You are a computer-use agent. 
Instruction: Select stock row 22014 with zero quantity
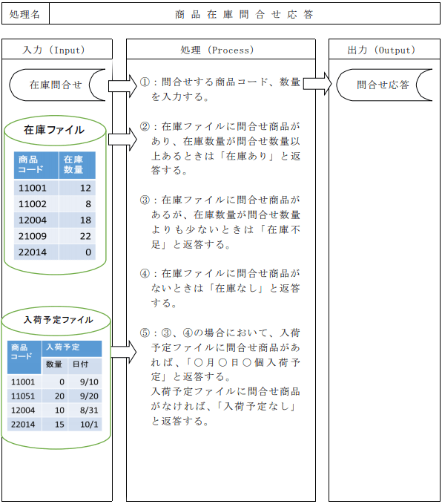[x=55, y=252]
